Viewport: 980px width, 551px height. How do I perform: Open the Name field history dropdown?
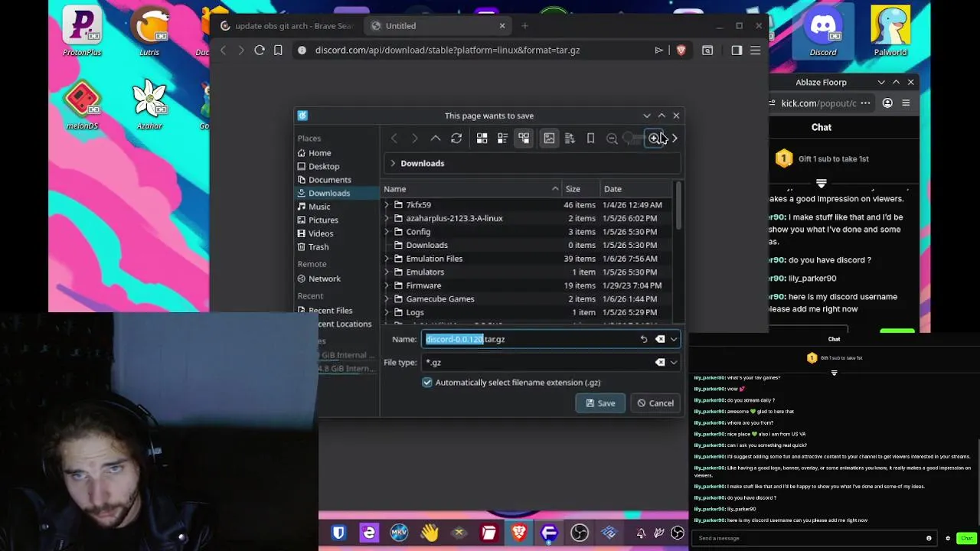(x=674, y=339)
